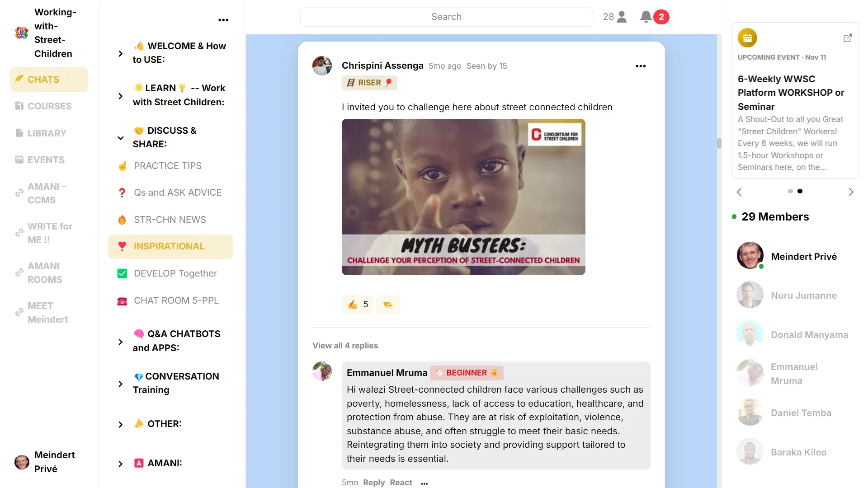Open more options under Emmanuel Mruma's reply
868x488 pixels.
[424, 483]
